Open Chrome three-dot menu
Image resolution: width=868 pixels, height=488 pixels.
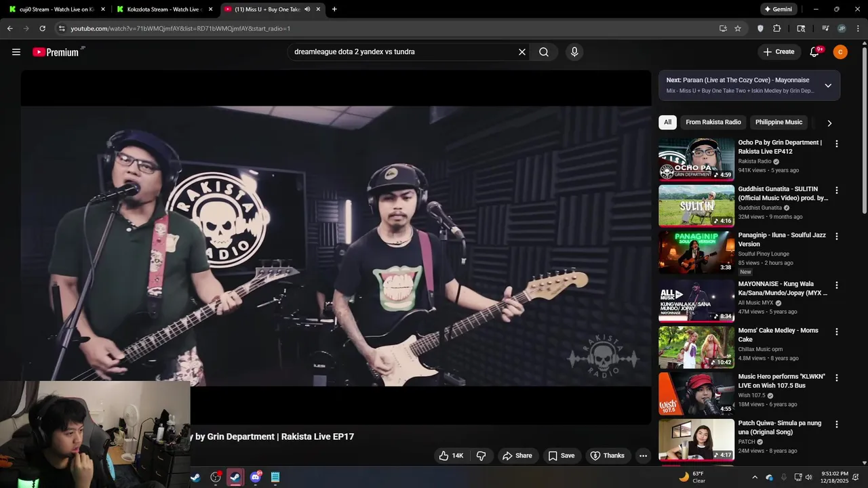tap(858, 28)
